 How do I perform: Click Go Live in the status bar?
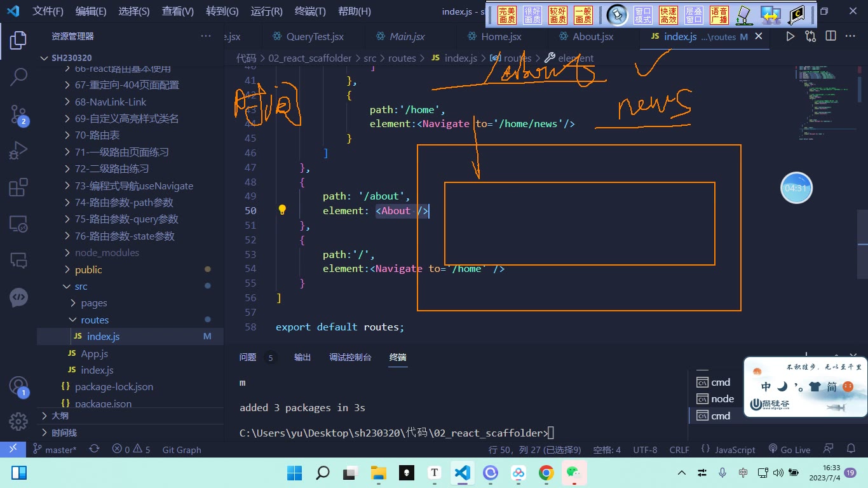(x=789, y=449)
